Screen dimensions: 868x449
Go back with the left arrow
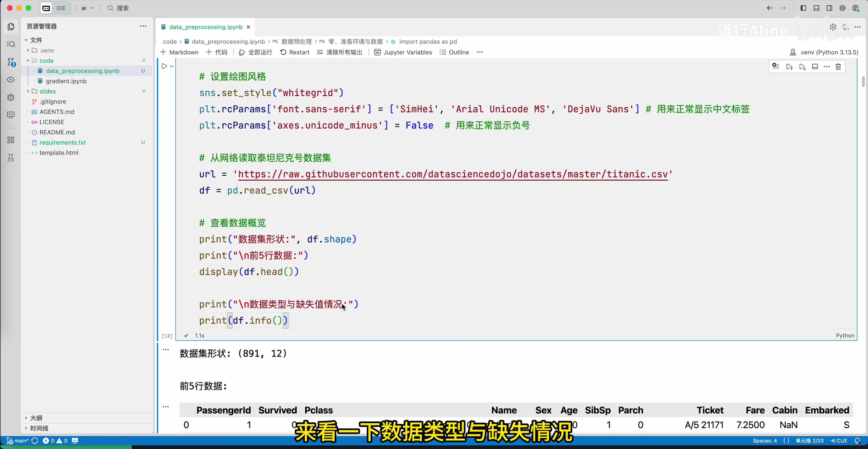770,8
